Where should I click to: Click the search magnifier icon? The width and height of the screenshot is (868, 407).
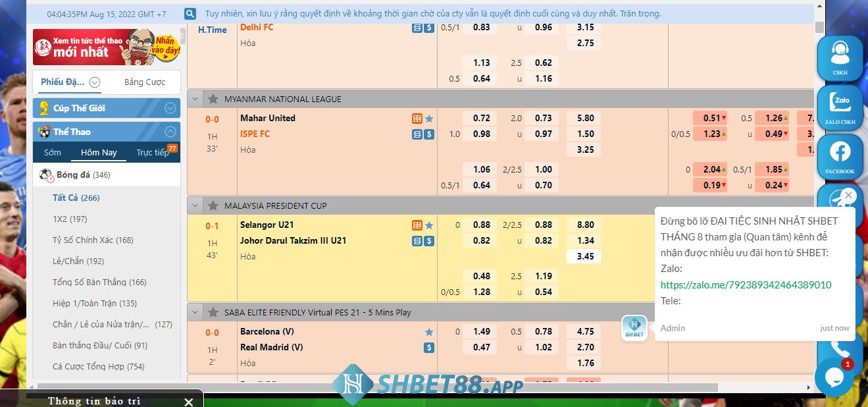(x=190, y=13)
